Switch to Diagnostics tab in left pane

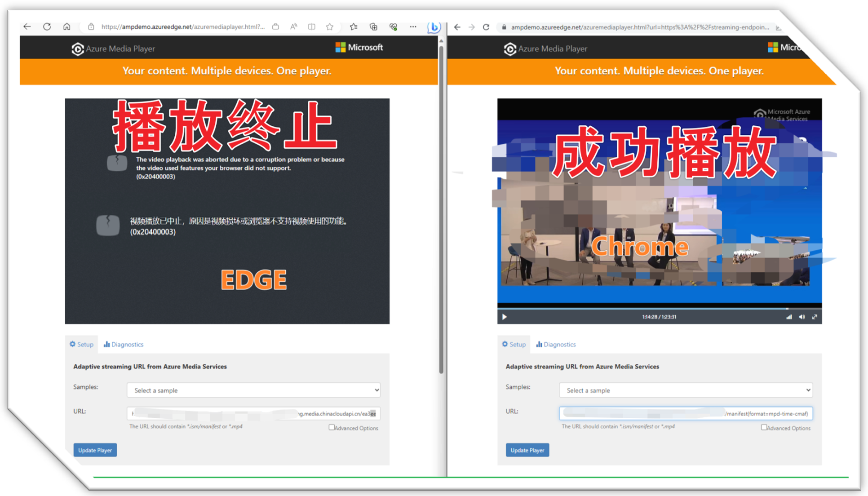point(124,344)
